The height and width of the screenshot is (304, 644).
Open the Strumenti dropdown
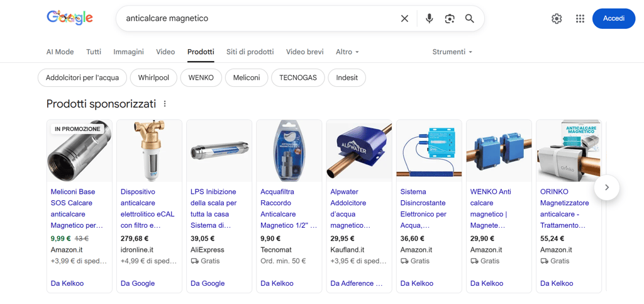tap(452, 52)
